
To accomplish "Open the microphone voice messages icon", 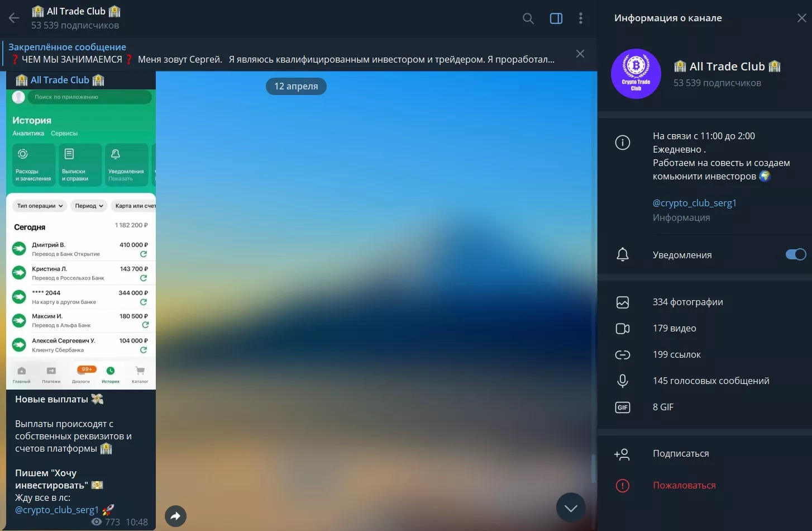I will pyautogui.click(x=623, y=381).
